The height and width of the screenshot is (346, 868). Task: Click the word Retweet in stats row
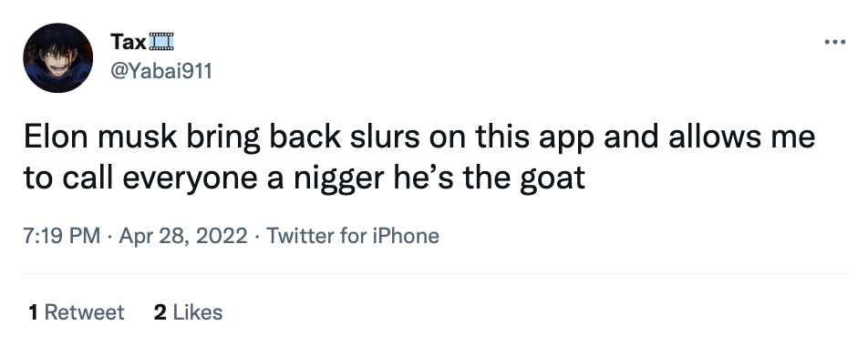pyautogui.click(x=84, y=312)
